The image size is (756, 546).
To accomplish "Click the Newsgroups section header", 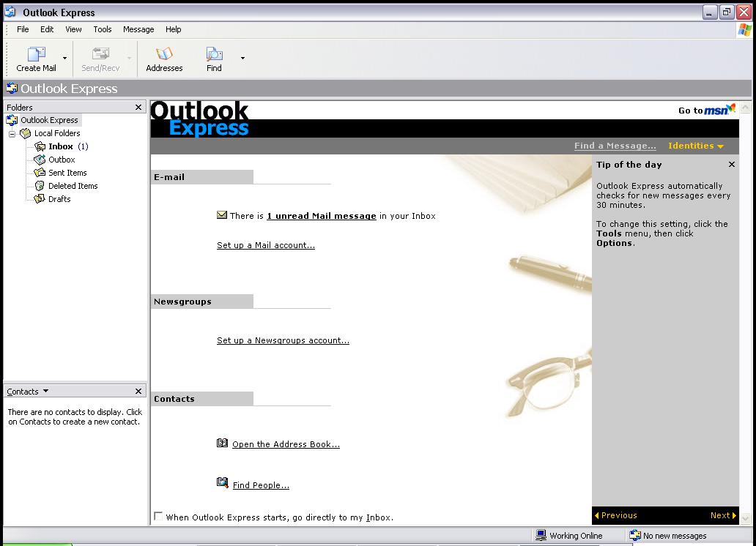I will point(202,302).
